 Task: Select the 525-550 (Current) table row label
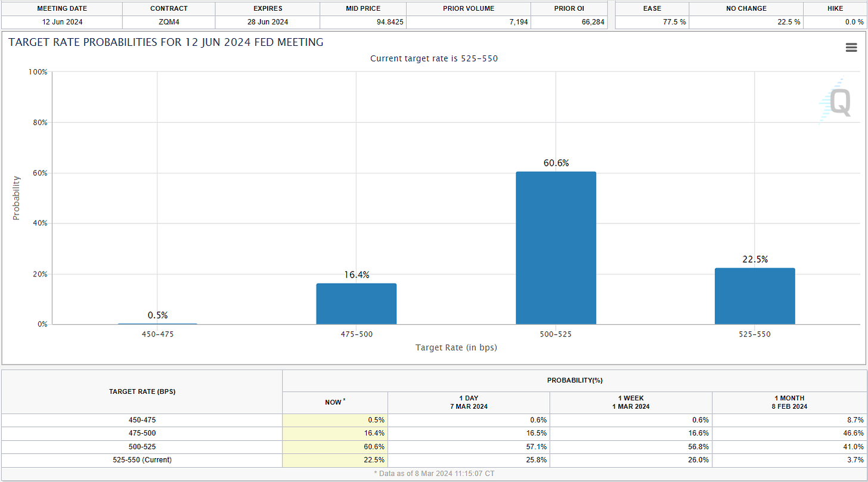(141, 459)
